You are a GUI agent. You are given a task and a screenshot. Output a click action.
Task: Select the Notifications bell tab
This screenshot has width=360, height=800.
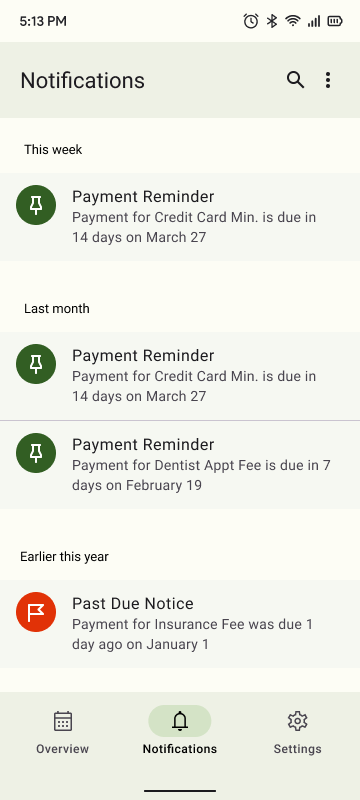click(180, 732)
